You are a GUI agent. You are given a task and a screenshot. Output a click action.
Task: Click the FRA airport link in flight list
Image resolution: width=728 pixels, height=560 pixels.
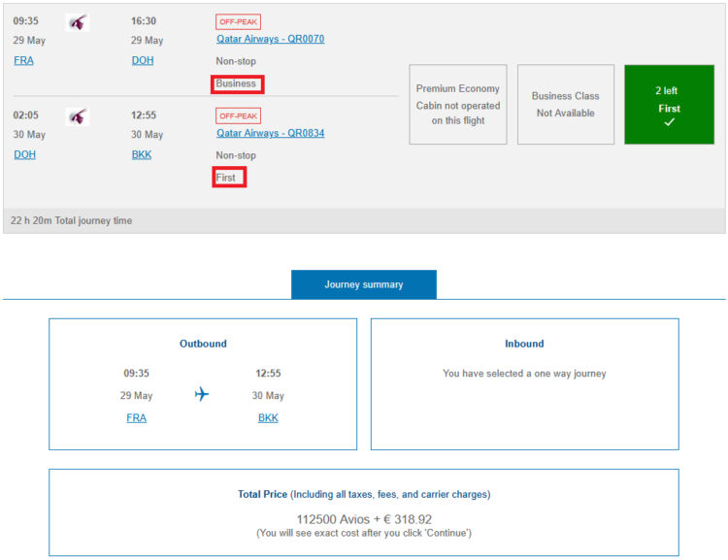point(23,60)
